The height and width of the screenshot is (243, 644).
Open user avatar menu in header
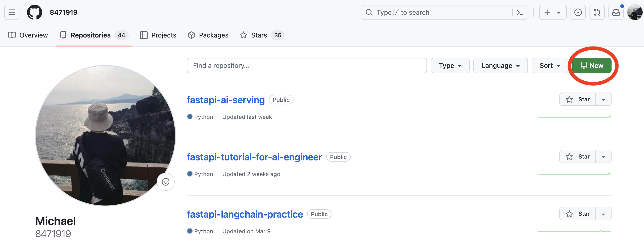635,12
